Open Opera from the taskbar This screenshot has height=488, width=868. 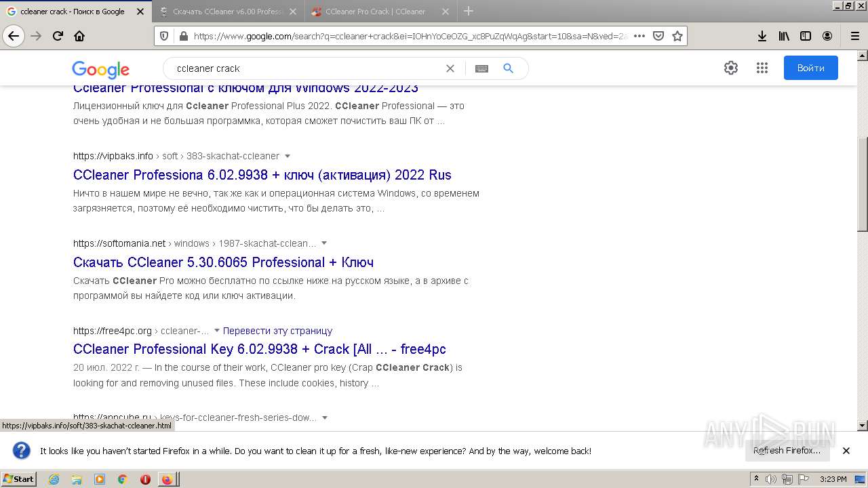click(x=145, y=479)
